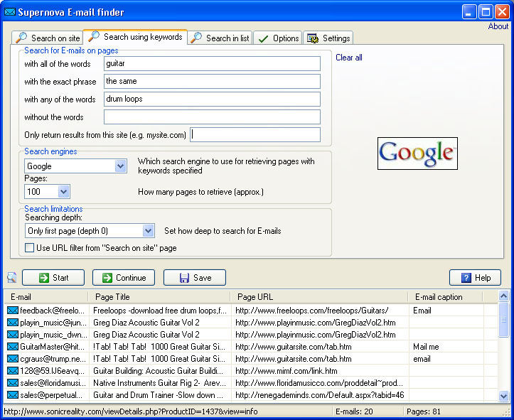Click envelope icon of 128@59.lJ6eavq... row
The image size is (514, 420).
(13, 371)
